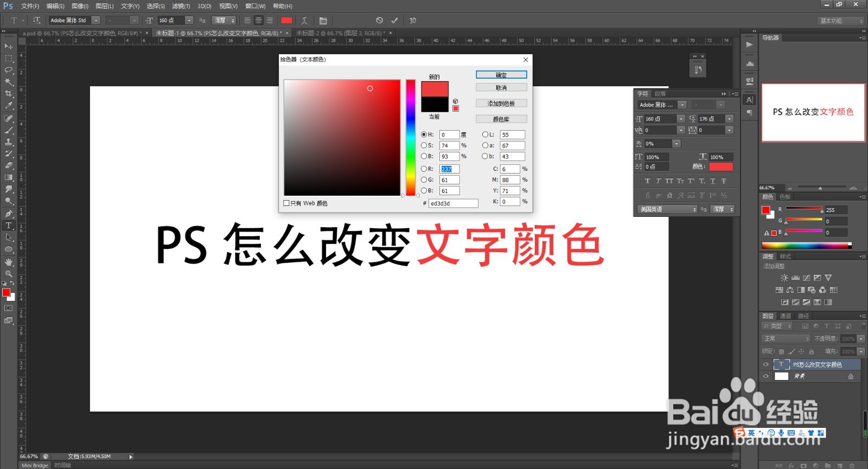Select the a radio button in Lab

(x=485, y=145)
